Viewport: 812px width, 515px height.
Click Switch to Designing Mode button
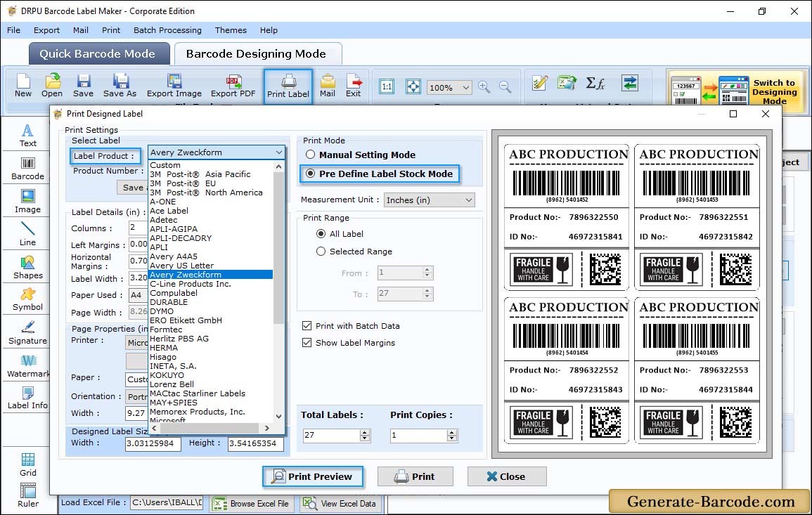coord(735,91)
